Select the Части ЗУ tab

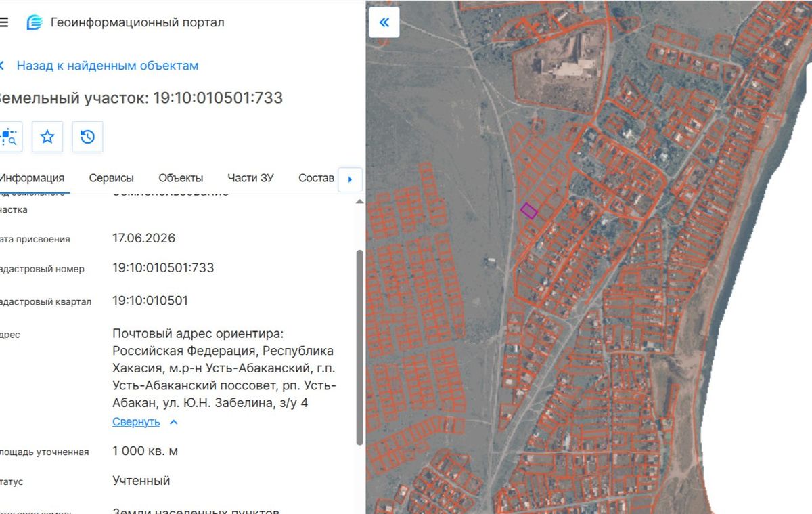click(x=250, y=178)
